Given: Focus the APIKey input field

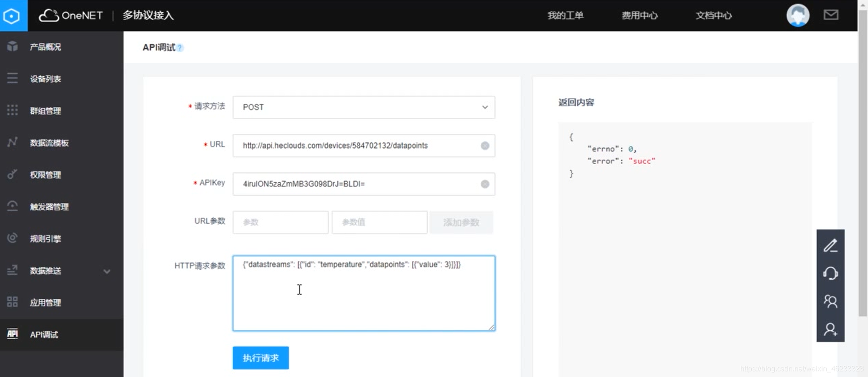Looking at the screenshot, I should [x=364, y=184].
